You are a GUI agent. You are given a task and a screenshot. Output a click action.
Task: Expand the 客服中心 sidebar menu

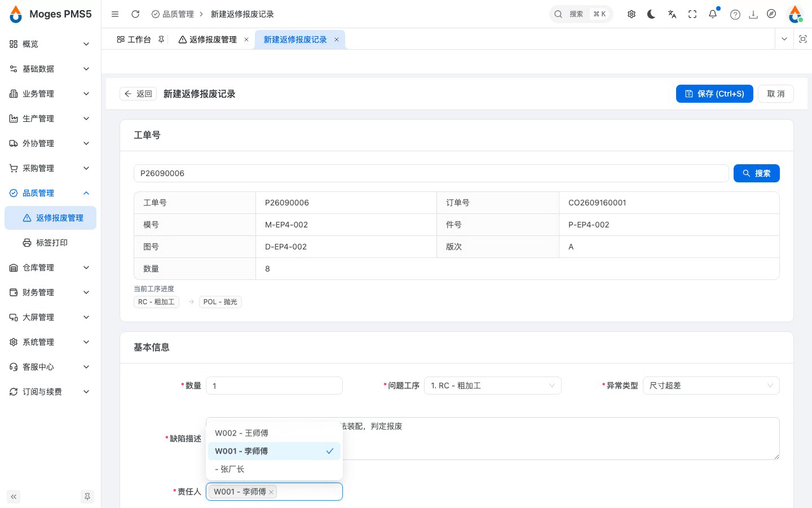tap(50, 367)
